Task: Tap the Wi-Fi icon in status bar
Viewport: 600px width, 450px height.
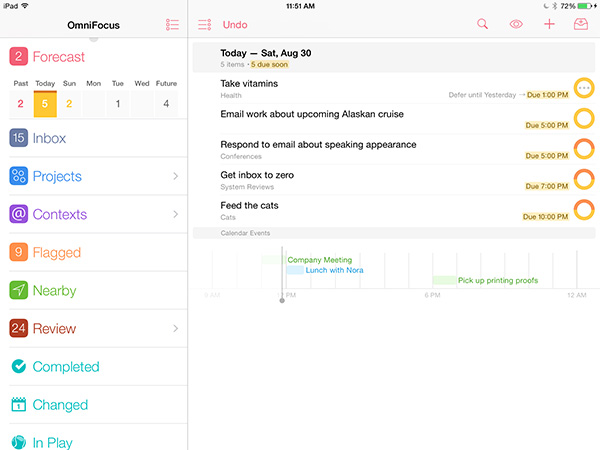Action: click(x=25, y=6)
